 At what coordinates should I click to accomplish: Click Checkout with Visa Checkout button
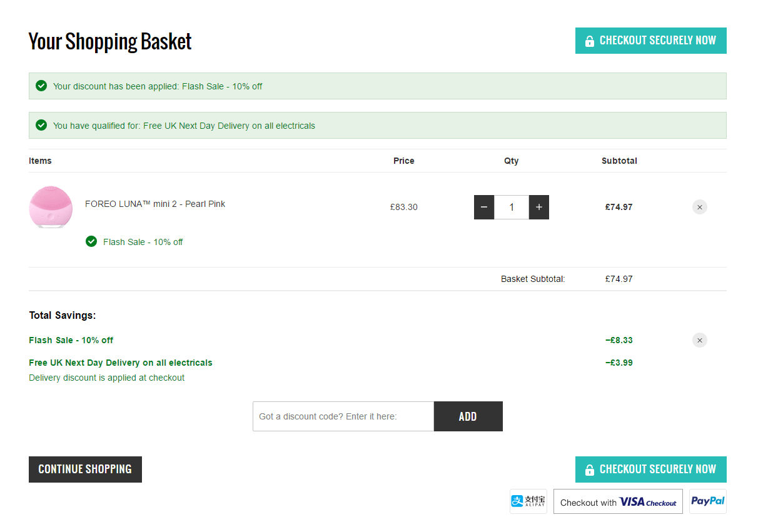coord(618,501)
